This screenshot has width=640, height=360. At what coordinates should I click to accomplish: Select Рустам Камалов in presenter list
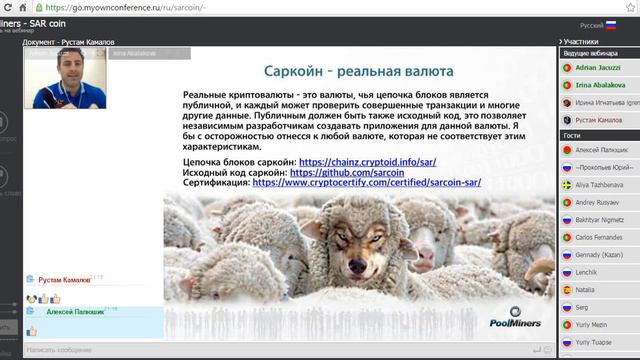click(599, 120)
